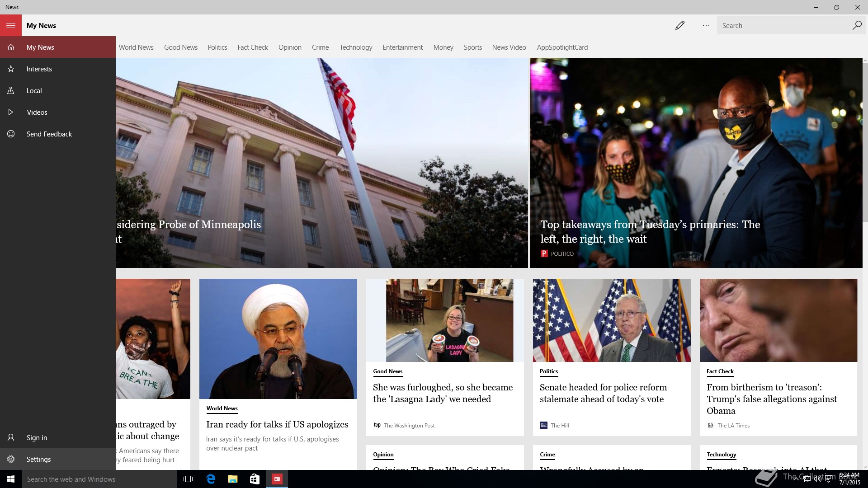Viewport: 868px width, 488px height.
Task: Open the Settings gear icon
Action: [x=11, y=459]
